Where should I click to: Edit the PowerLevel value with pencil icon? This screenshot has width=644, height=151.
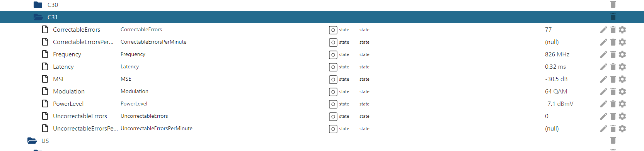pyautogui.click(x=603, y=104)
